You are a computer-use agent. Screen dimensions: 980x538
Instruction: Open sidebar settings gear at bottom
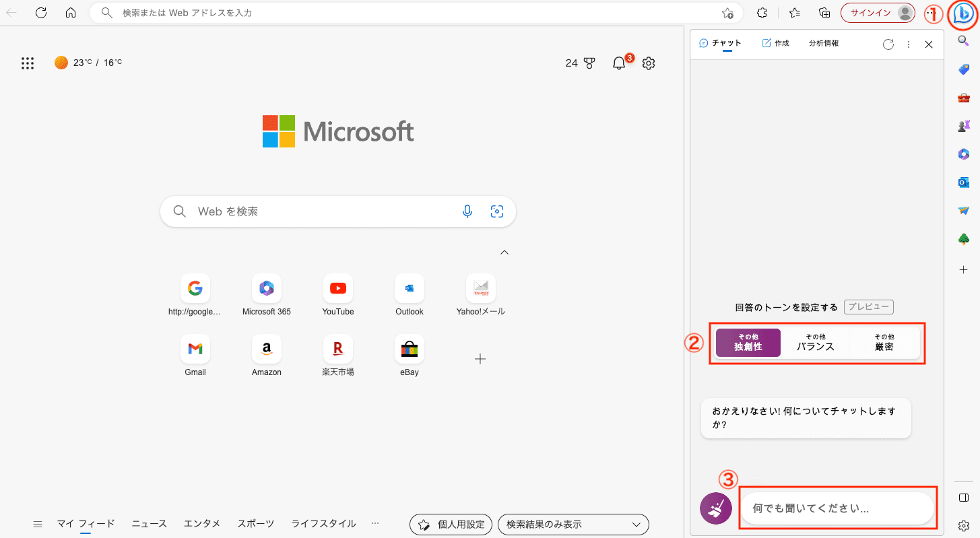coord(964,525)
